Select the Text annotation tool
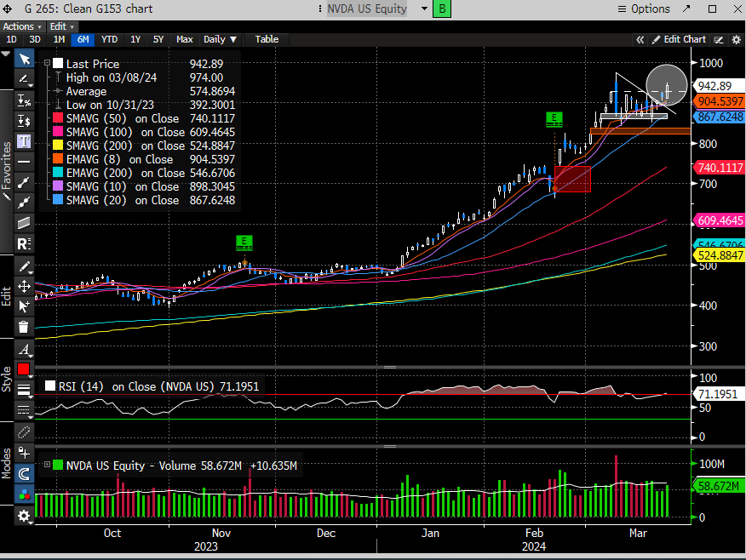Image resolution: width=746 pixels, height=560 pixels. coord(24,141)
